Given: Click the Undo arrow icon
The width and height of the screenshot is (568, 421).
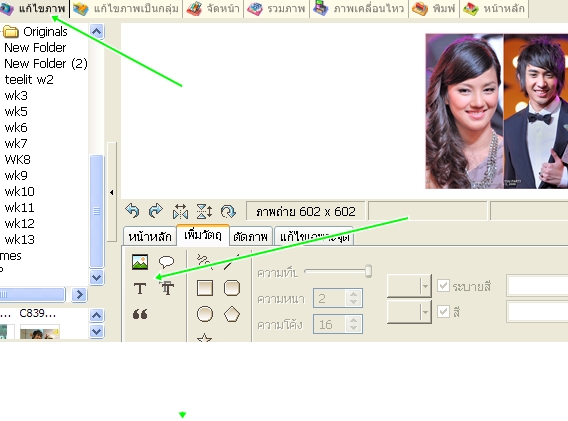Looking at the screenshot, I should tap(132, 210).
